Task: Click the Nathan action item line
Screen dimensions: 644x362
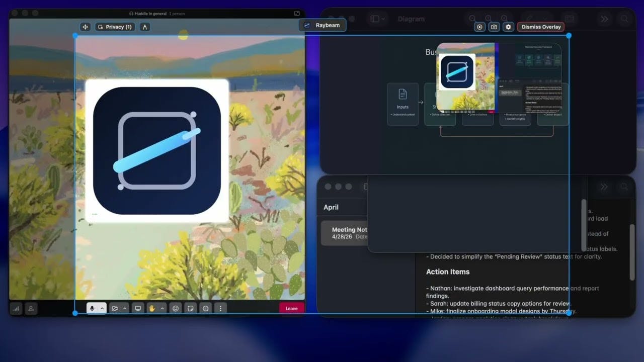Action: click(x=513, y=292)
